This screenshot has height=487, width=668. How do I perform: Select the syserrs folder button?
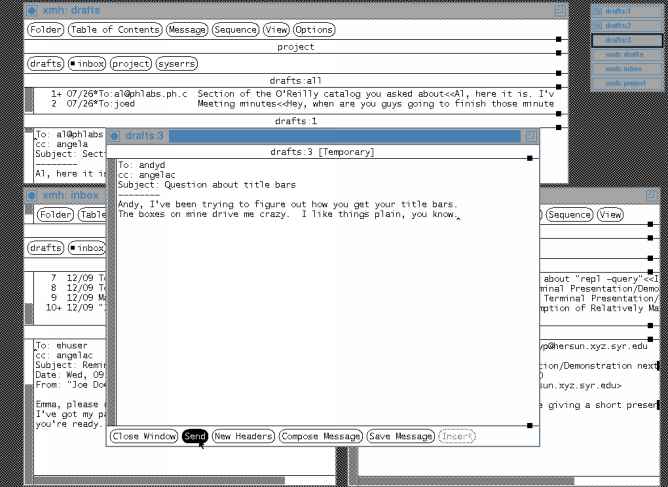[176, 64]
